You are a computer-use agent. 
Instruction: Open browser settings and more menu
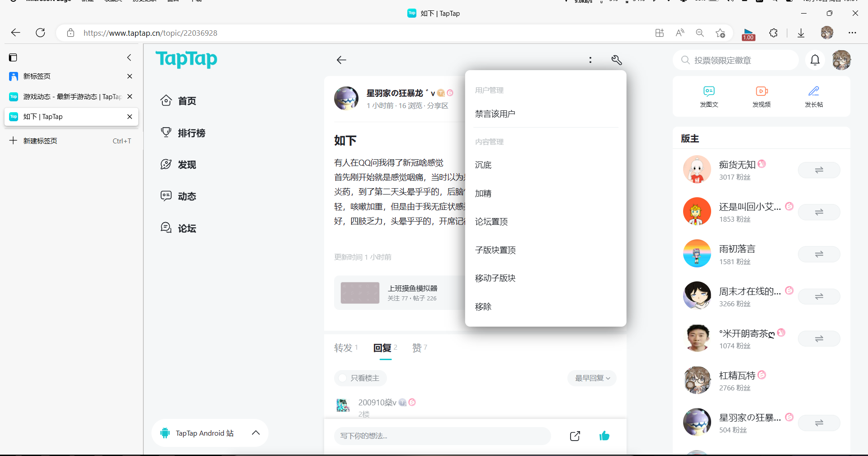(852, 33)
